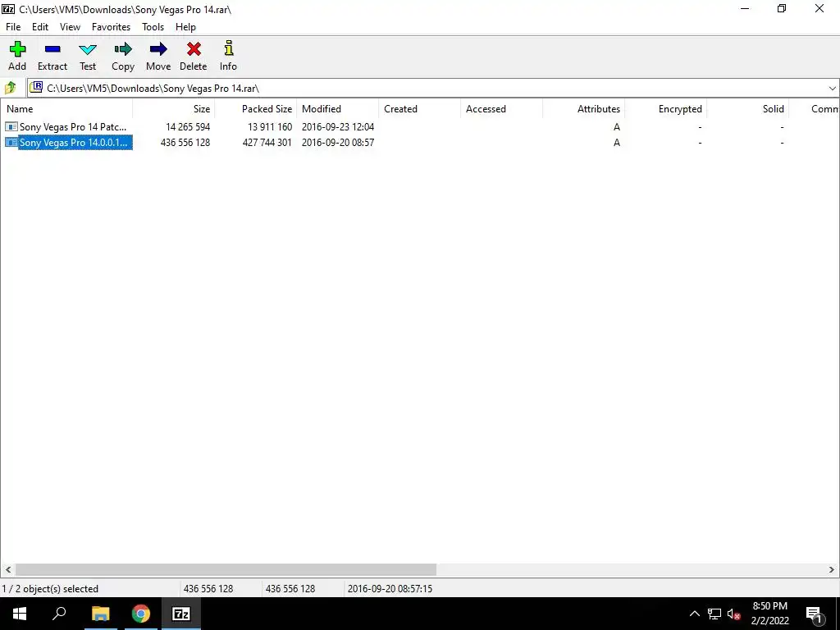Open taskbar search magnifier
This screenshot has height=630, width=840.
pyautogui.click(x=59, y=614)
